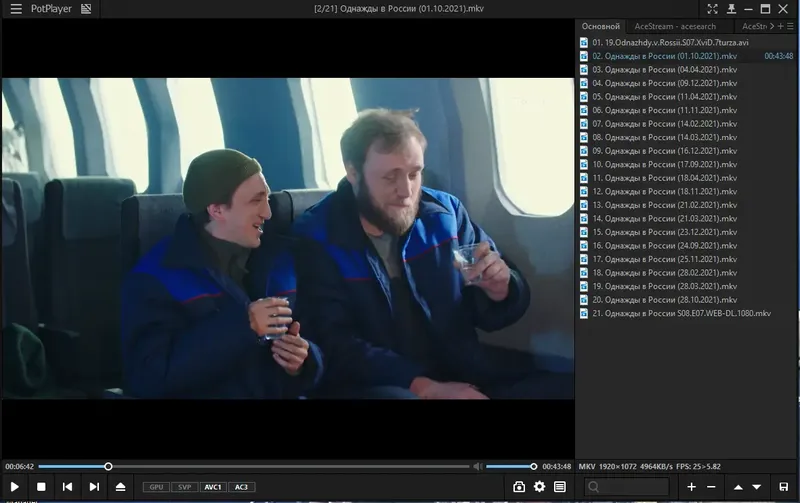Click the total time 00:43:48 beside volume

557,466
